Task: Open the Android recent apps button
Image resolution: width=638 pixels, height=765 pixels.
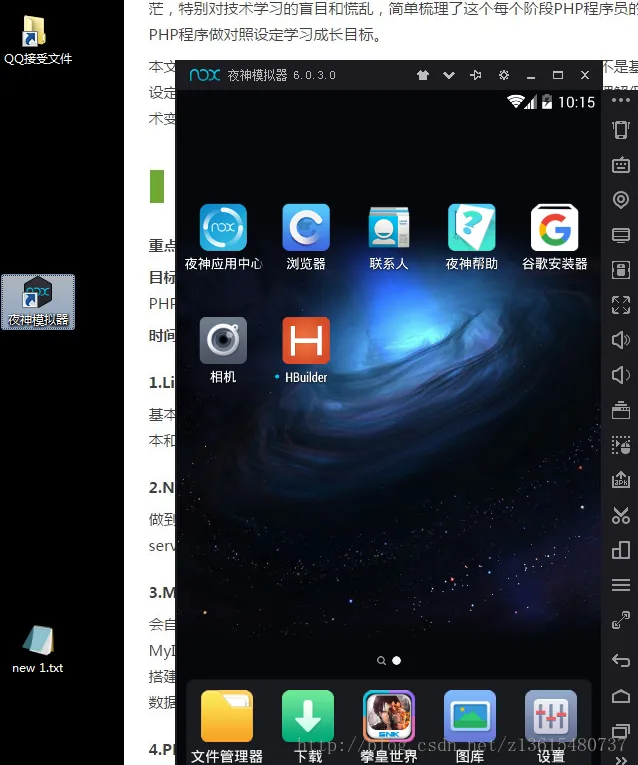Action: pos(621,731)
